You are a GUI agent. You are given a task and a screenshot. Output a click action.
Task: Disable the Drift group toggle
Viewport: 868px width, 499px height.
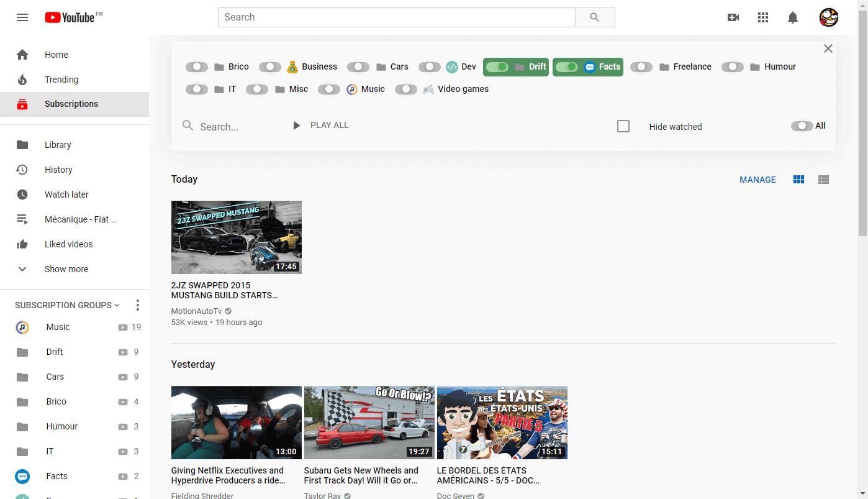pos(497,66)
